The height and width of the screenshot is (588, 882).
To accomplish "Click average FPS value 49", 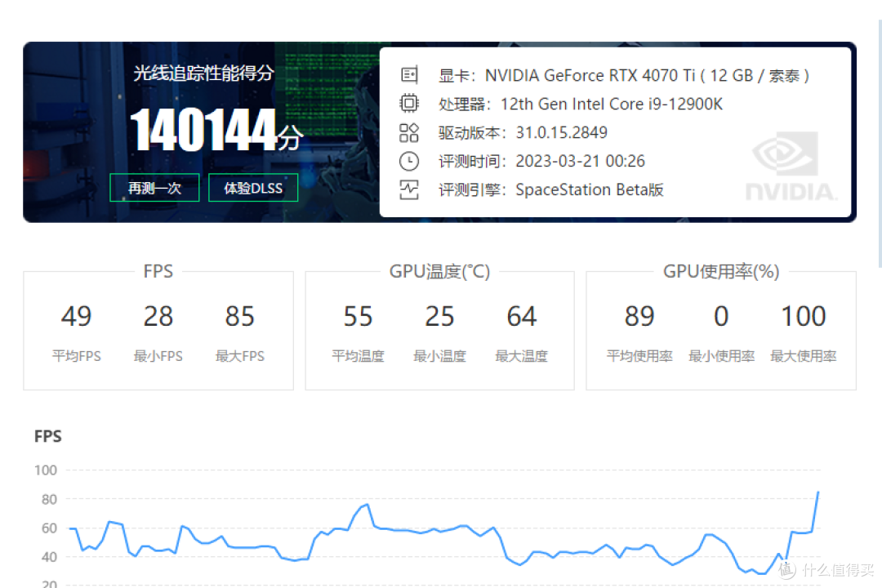I will click(77, 316).
